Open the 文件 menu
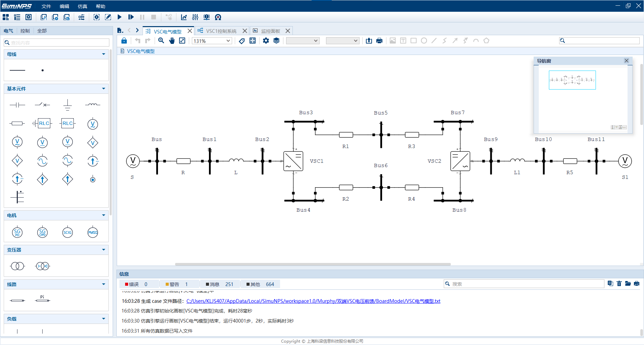This screenshot has width=644, height=345. coord(46,6)
